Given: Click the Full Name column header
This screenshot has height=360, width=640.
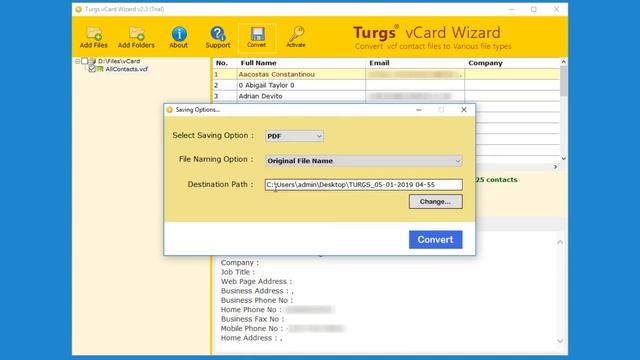Looking at the screenshot, I should pyautogui.click(x=301, y=63).
